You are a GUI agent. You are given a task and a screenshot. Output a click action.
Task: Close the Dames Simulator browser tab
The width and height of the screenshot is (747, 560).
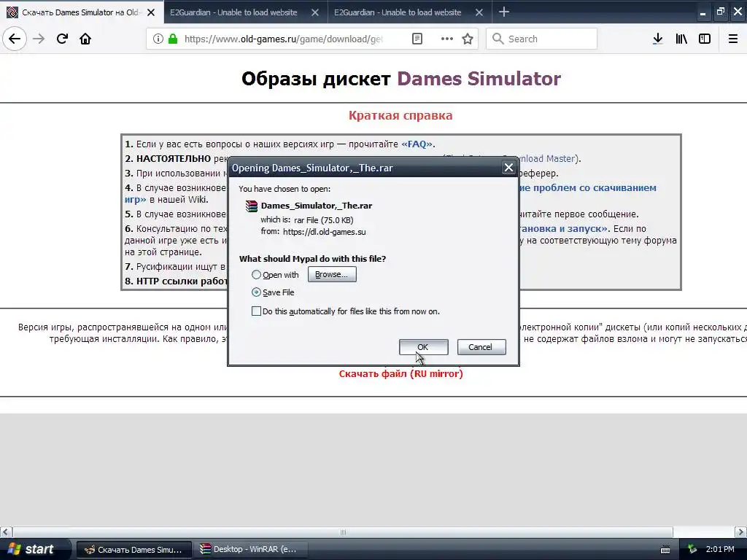point(151,12)
